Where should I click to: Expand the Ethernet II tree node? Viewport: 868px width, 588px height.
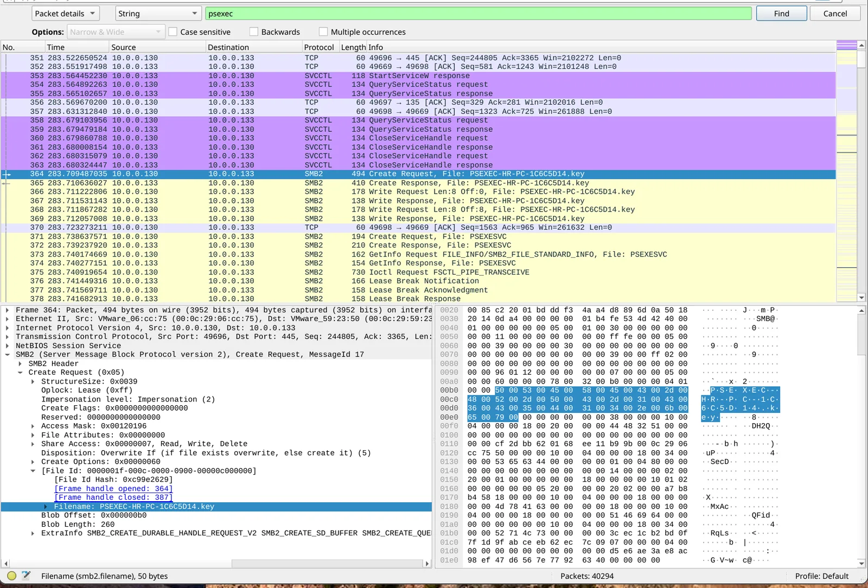8,319
